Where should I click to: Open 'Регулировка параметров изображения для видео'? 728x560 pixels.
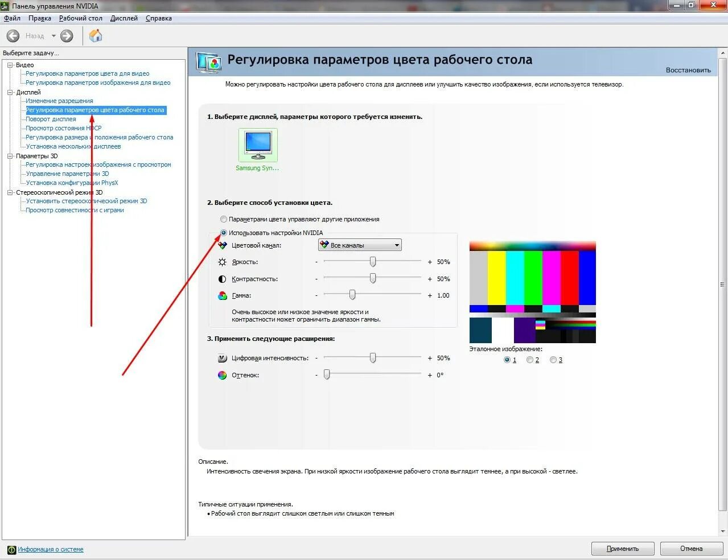[x=98, y=83]
